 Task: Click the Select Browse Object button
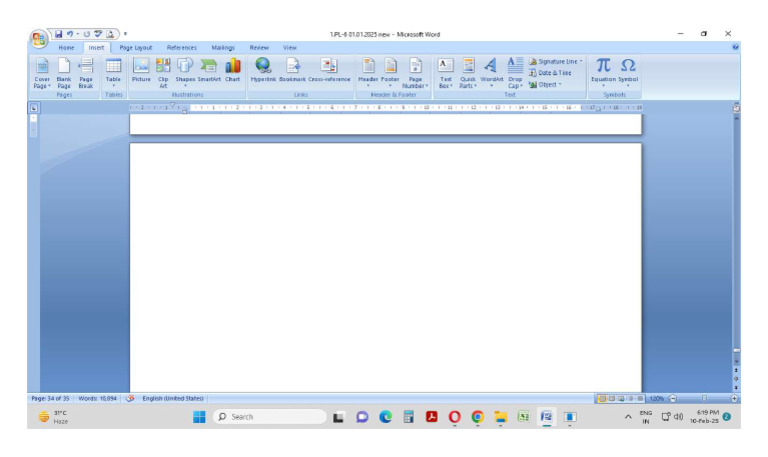click(x=736, y=379)
